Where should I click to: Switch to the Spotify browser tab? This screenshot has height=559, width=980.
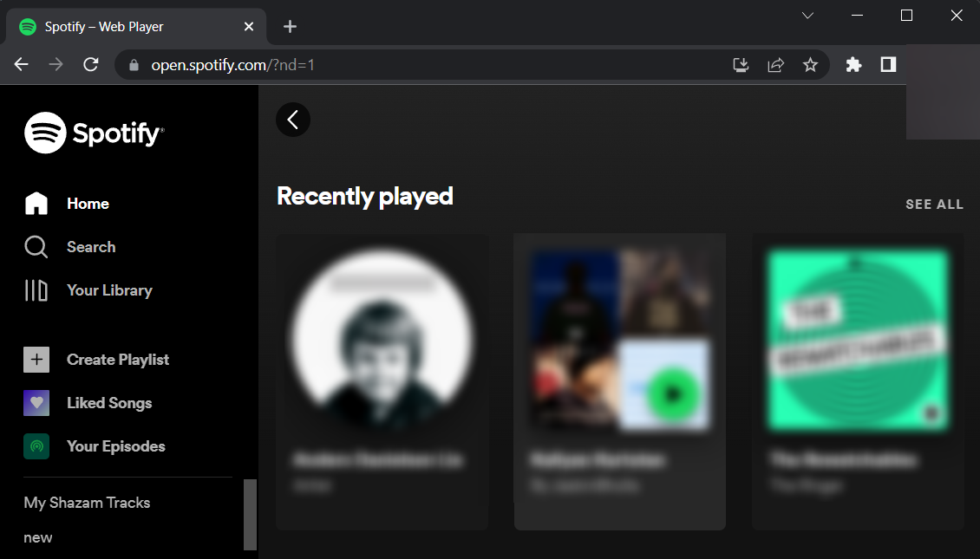click(x=104, y=26)
